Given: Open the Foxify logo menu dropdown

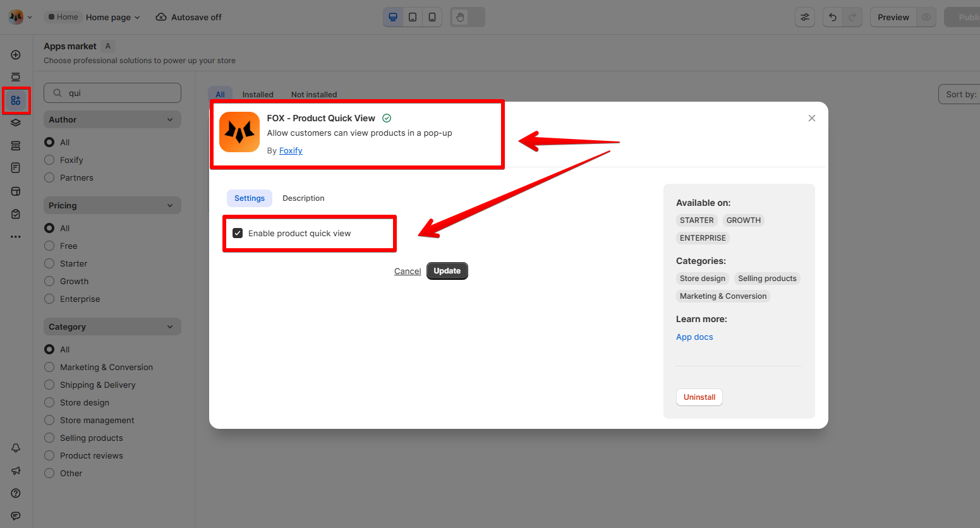Looking at the screenshot, I should click(20, 17).
